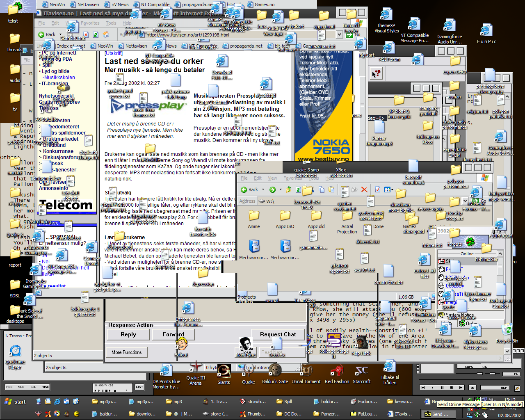Switch to Spill taskbar button
The width and height of the screenshot is (525, 420).
pos(284,402)
